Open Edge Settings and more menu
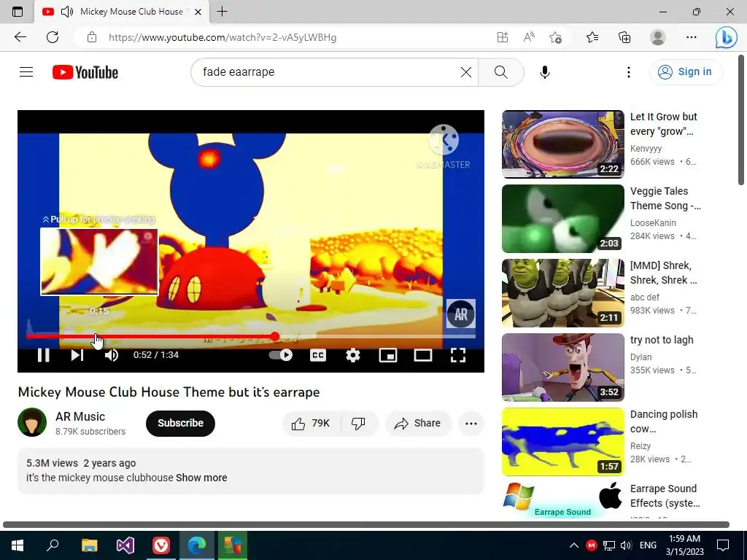The width and height of the screenshot is (747, 560). click(x=692, y=37)
